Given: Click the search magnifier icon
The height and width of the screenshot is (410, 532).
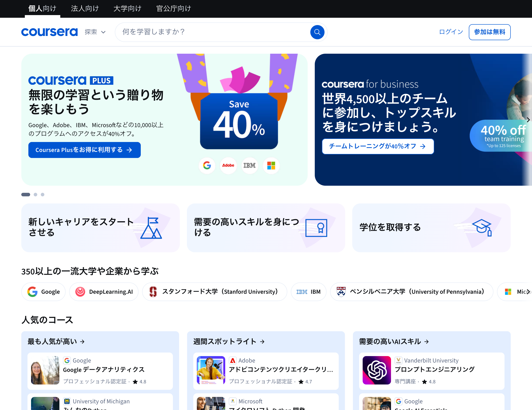Looking at the screenshot, I should pyautogui.click(x=317, y=32).
